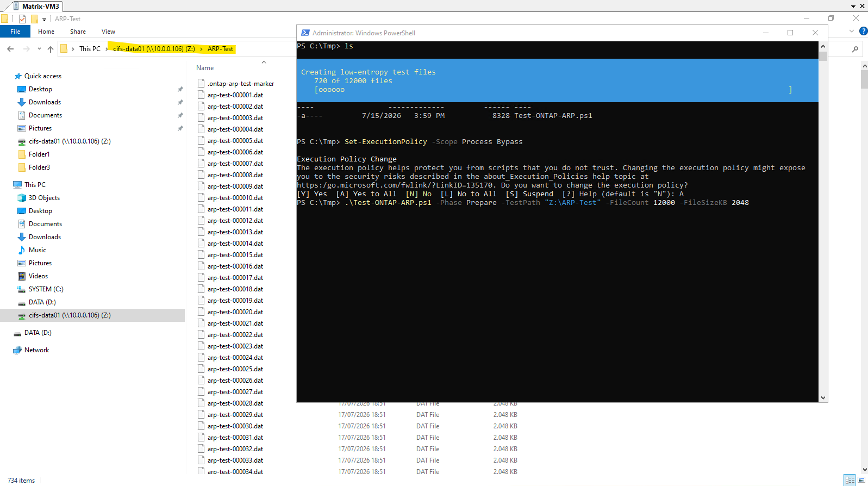Open the View ribbon tab
The height and width of the screenshot is (486, 868).
(x=108, y=32)
